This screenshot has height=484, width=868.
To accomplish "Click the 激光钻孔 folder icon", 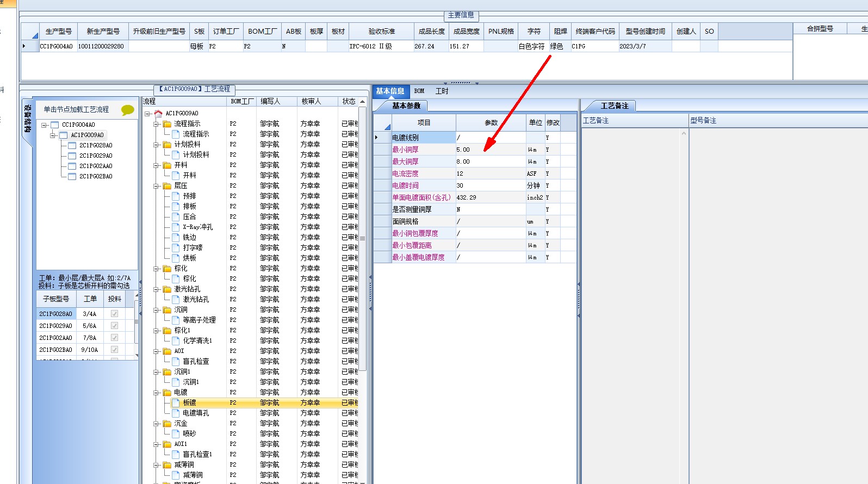I will 167,289.
